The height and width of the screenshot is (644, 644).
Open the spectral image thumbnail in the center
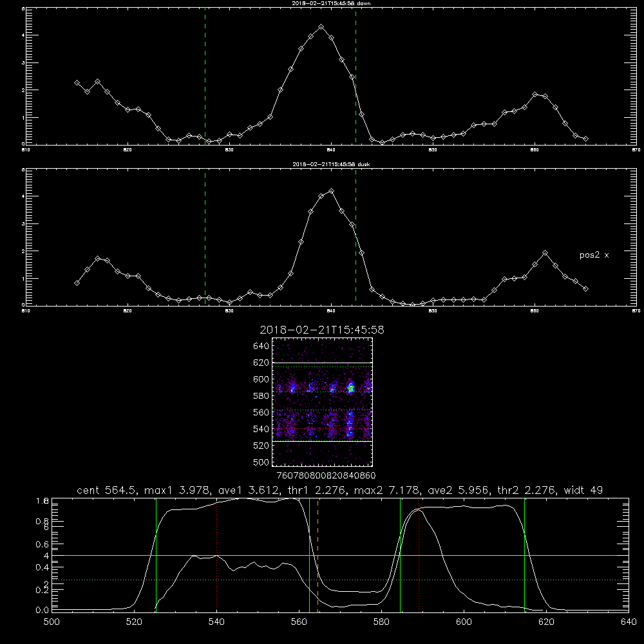(322, 402)
